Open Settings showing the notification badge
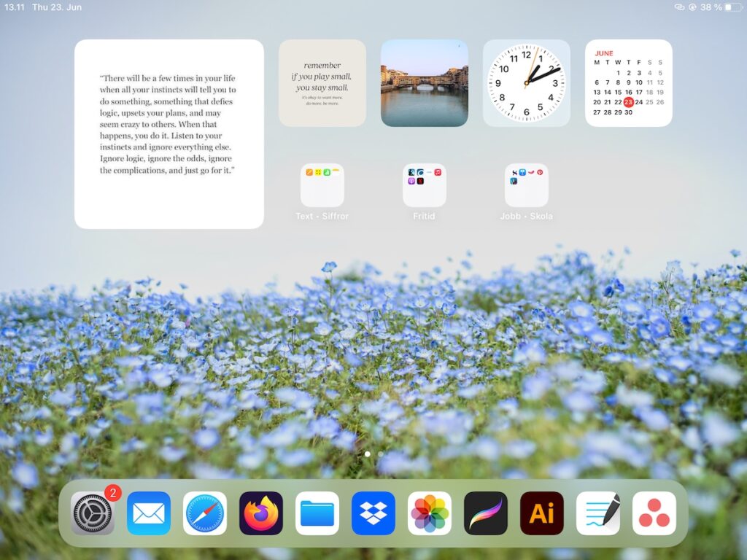 point(93,513)
